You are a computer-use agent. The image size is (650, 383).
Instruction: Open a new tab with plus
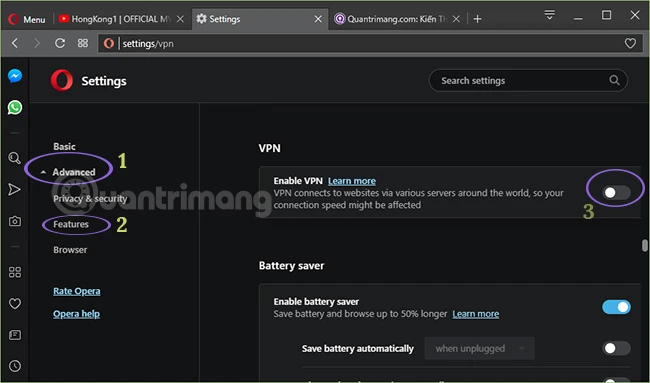[x=478, y=19]
